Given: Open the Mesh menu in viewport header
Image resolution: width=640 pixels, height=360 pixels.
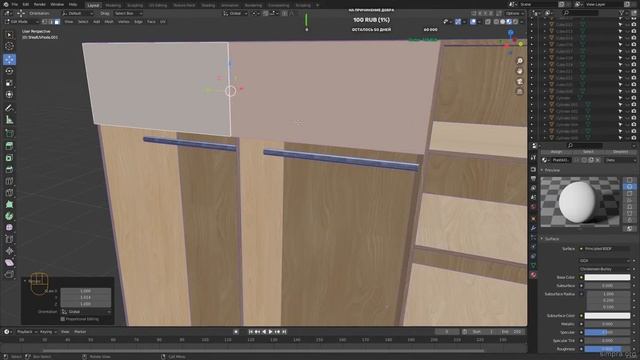Looking at the screenshot, I should click(109, 22).
